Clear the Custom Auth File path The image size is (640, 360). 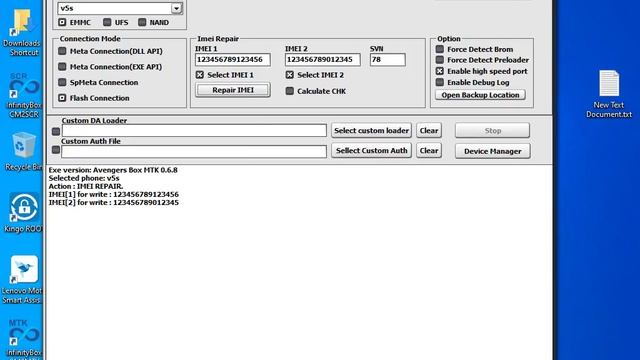429,151
